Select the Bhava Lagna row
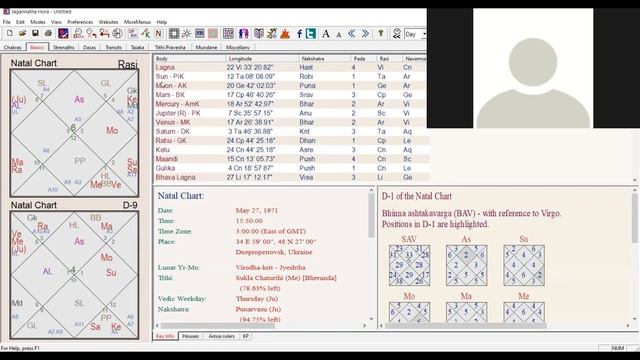 tap(291, 177)
